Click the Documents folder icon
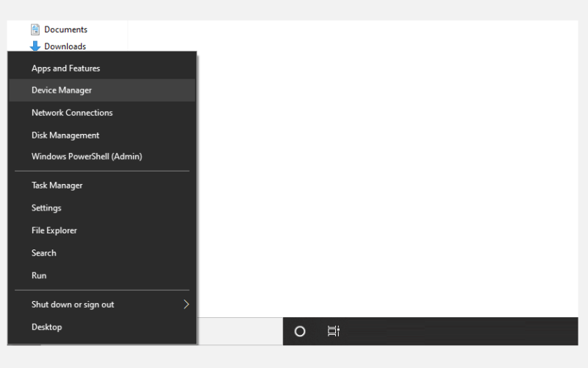Viewport: 588px width, 368px height. tap(35, 29)
